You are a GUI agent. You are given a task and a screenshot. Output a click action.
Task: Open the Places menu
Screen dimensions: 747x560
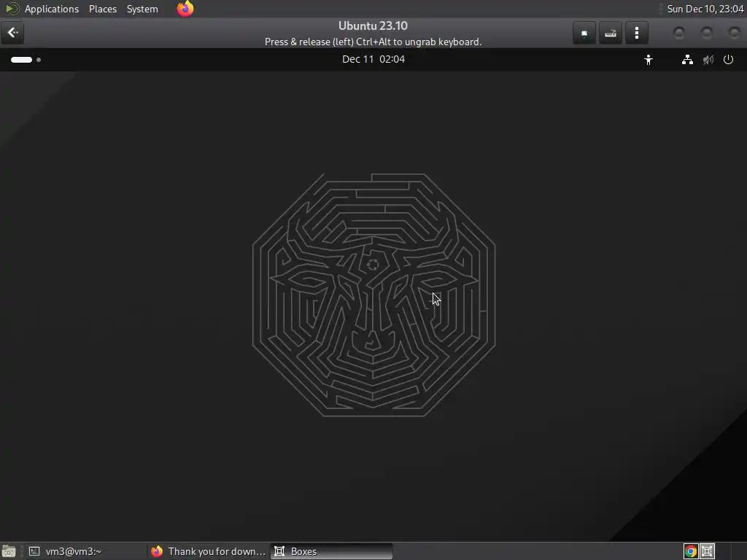tap(102, 9)
